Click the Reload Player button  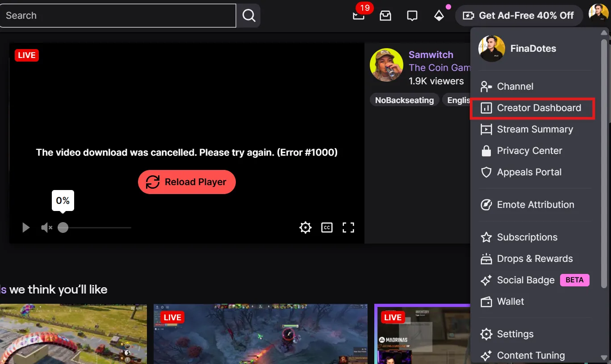point(187,182)
